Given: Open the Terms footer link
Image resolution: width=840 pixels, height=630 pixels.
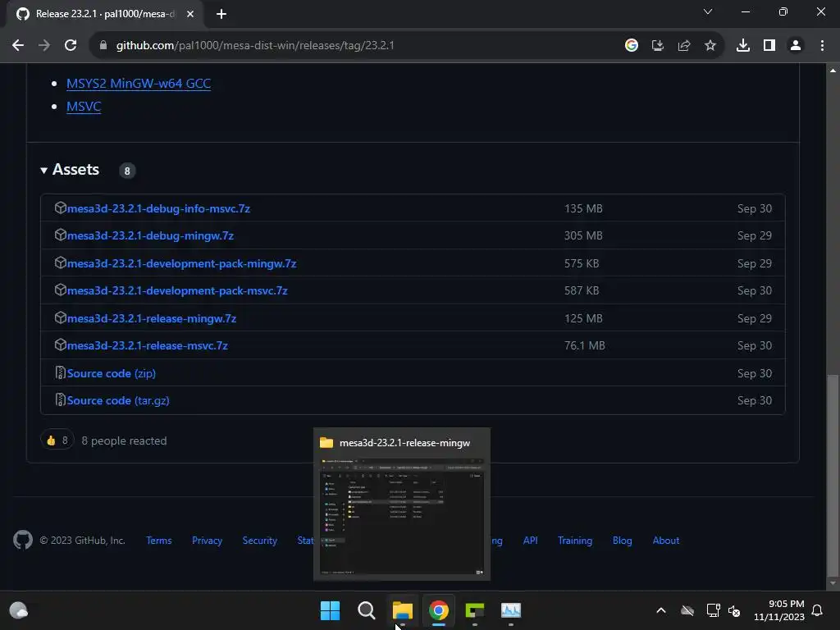Looking at the screenshot, I should (159, 541).
